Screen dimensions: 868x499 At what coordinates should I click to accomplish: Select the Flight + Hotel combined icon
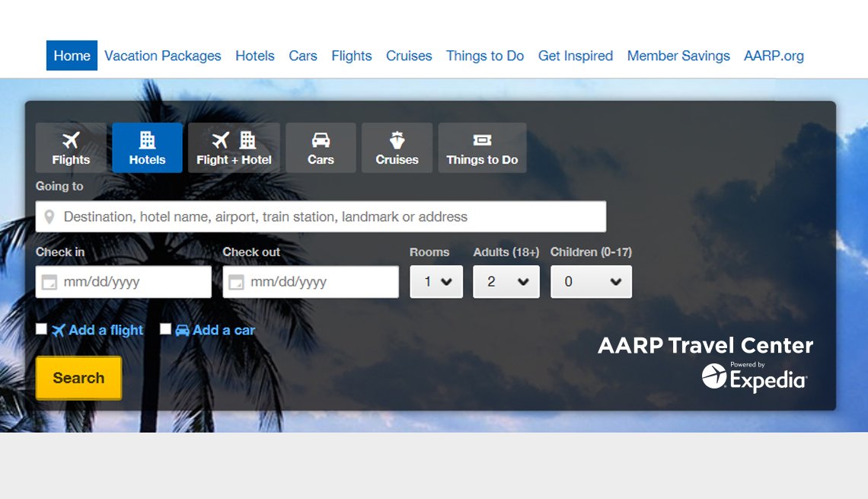[x=234, y=139]
